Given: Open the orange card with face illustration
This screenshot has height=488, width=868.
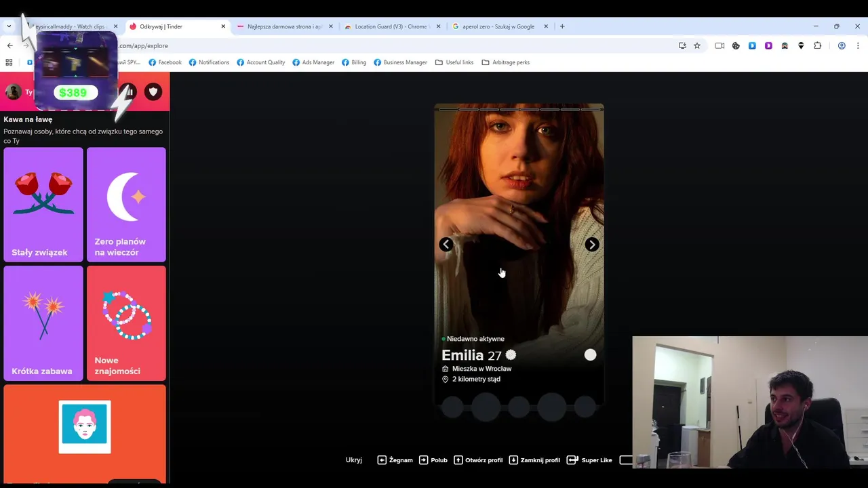Looking at the screenshot, I should coord(85,434).
